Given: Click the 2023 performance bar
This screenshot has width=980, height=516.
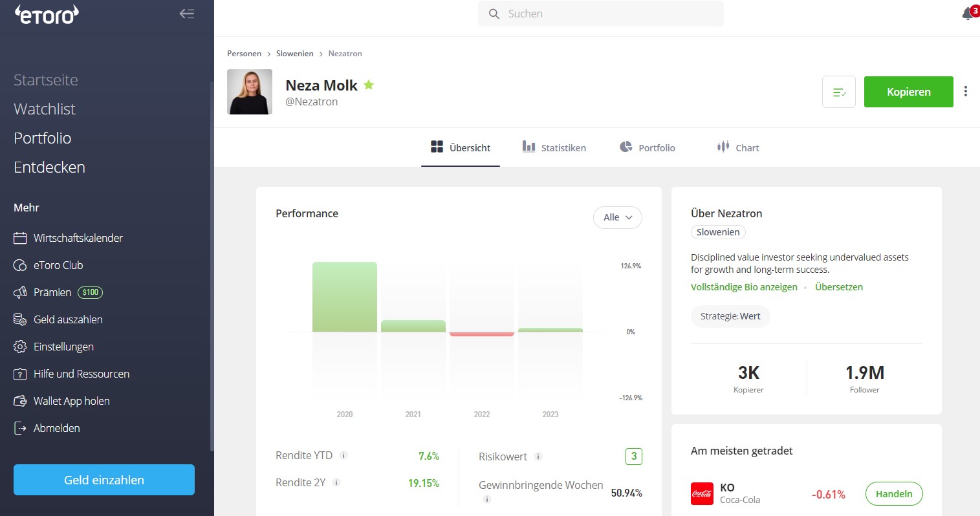Looking at the screenshot, I should (550, 330).
